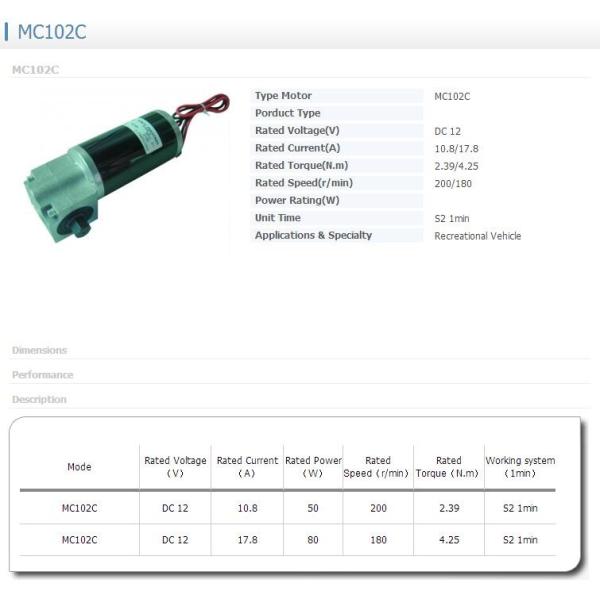The width and height of the screenshot is (600, 600).
Task: Open the MC102C motor product photo
Action: tap(126, 168)
